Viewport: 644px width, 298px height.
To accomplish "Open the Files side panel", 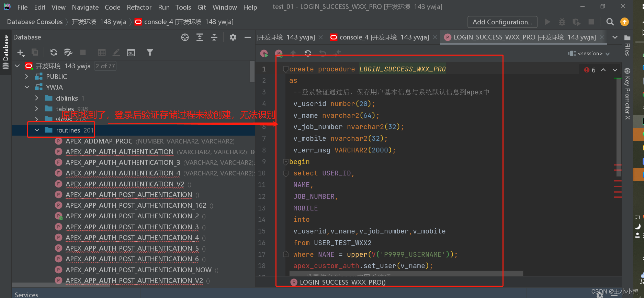I will (627, 45).
